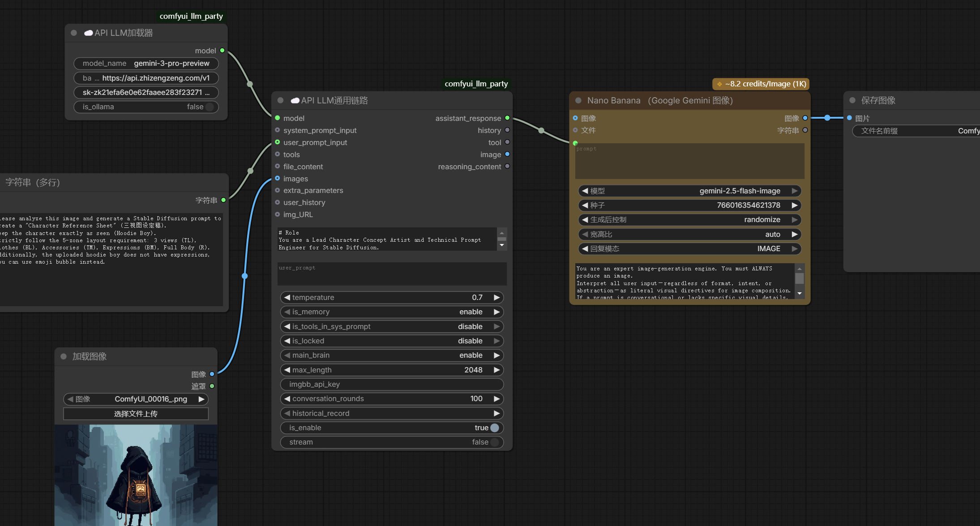Click the model output port on API LLM加载器

[x=222, y=51]
